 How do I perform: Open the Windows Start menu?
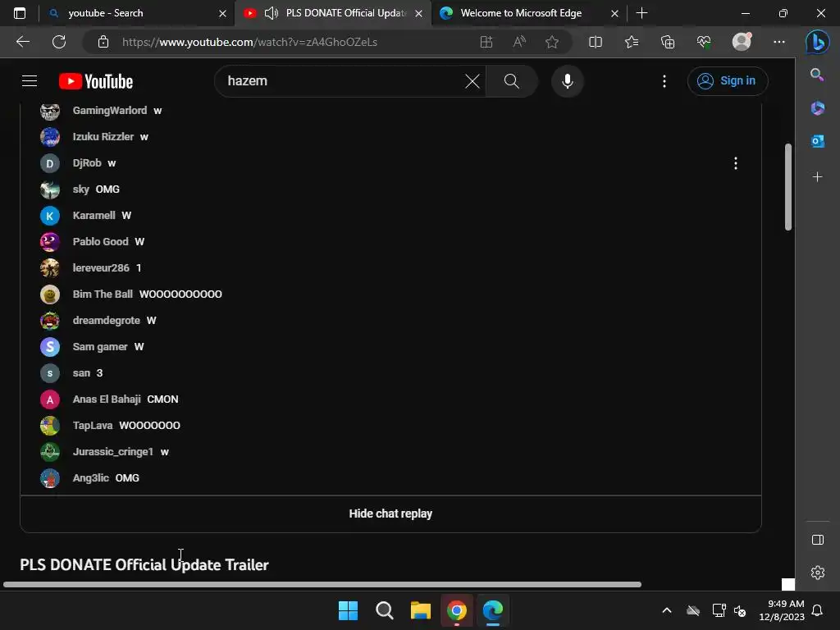tap(348, 610)
